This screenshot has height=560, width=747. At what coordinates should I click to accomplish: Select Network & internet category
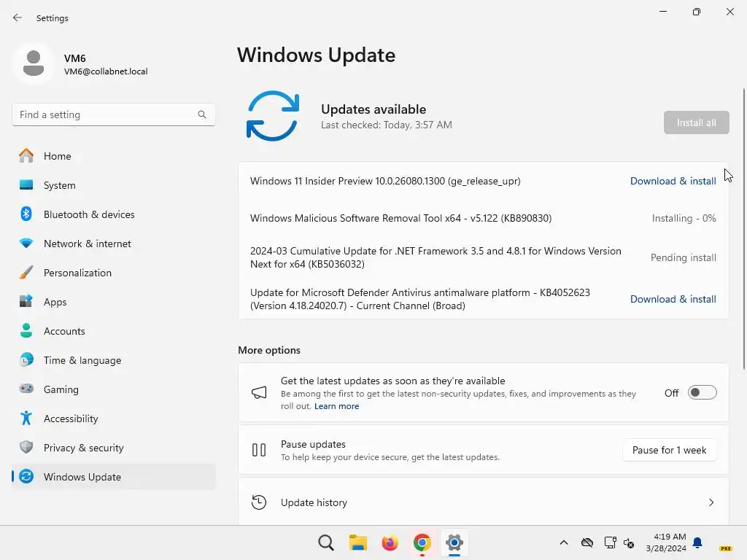point(113,244)
